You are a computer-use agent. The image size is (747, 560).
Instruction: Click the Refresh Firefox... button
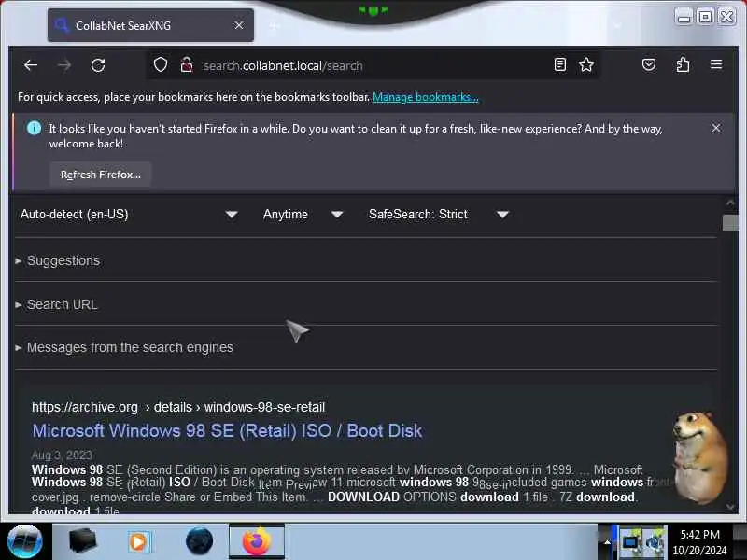point(101,175)
